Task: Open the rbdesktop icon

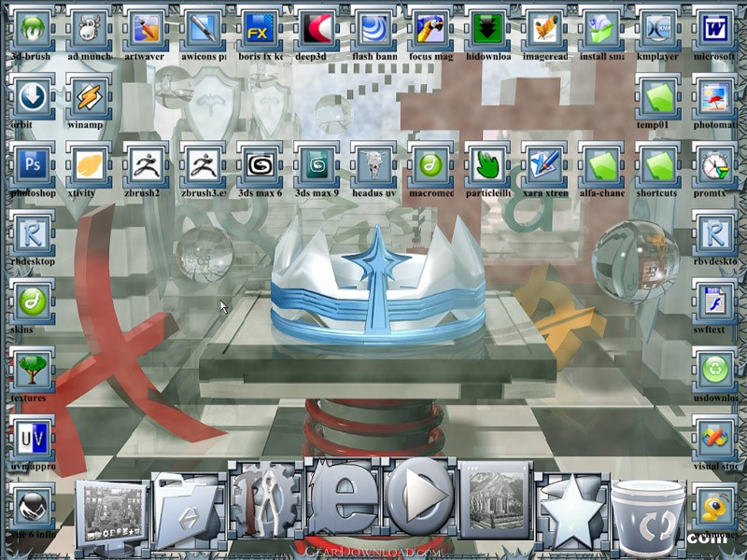Action: (33, 234)
